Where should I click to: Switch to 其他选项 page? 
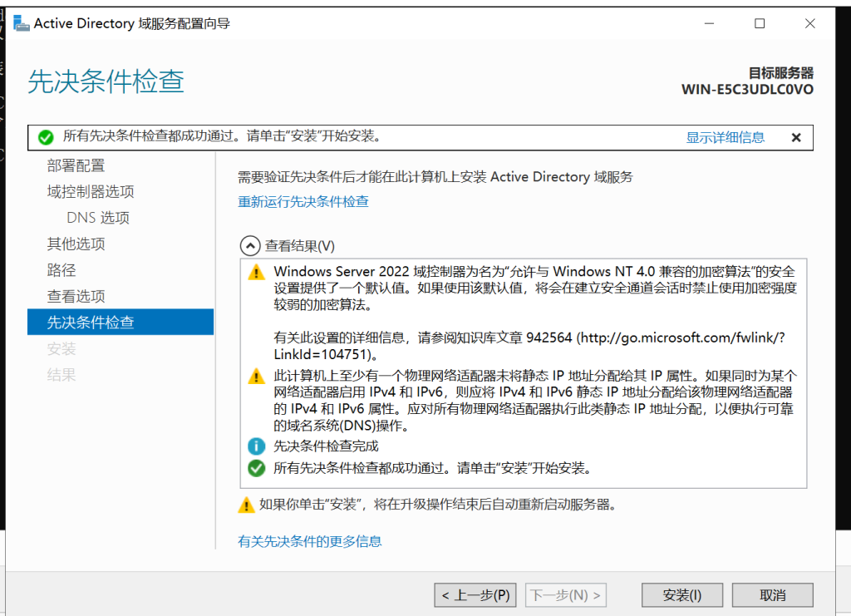click(76, 244)
